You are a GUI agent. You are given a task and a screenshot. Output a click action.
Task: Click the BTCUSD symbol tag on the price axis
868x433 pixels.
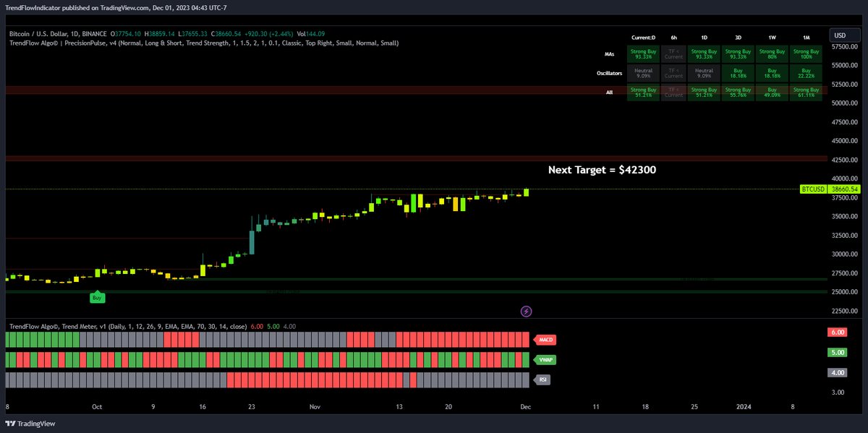(813, 189)
